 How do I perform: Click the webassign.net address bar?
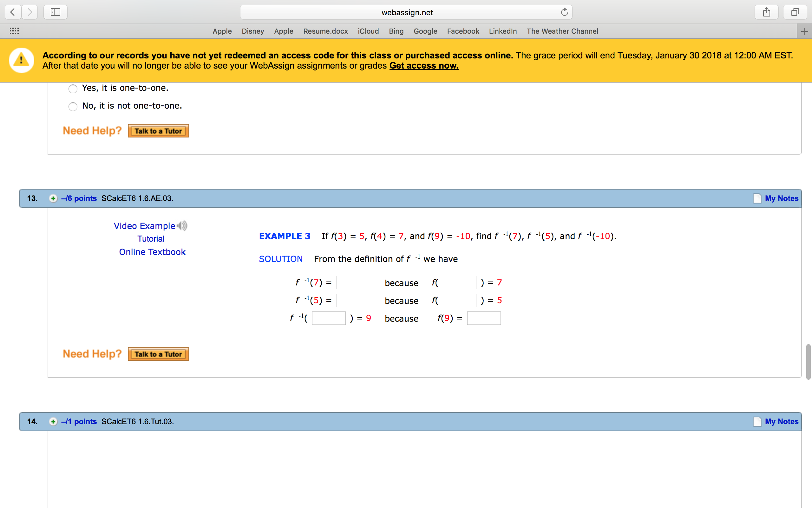pyautogui.click(x=406, y=12)
